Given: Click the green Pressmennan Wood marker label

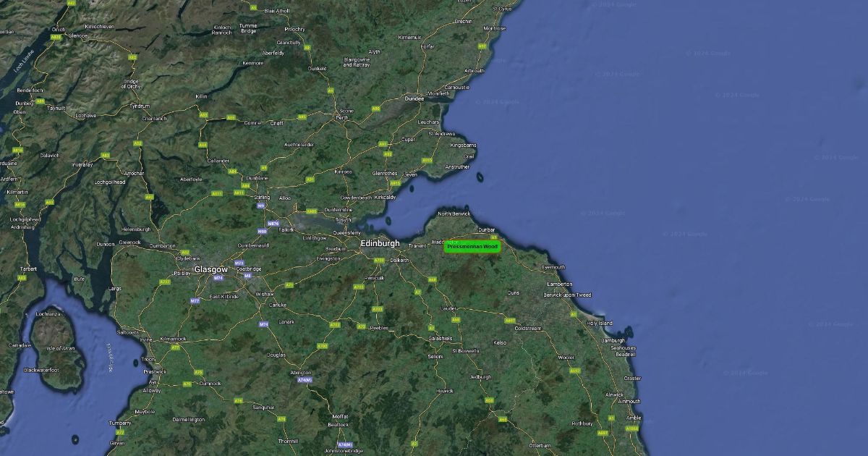Looking at the screenshot, I should (472, 247).
